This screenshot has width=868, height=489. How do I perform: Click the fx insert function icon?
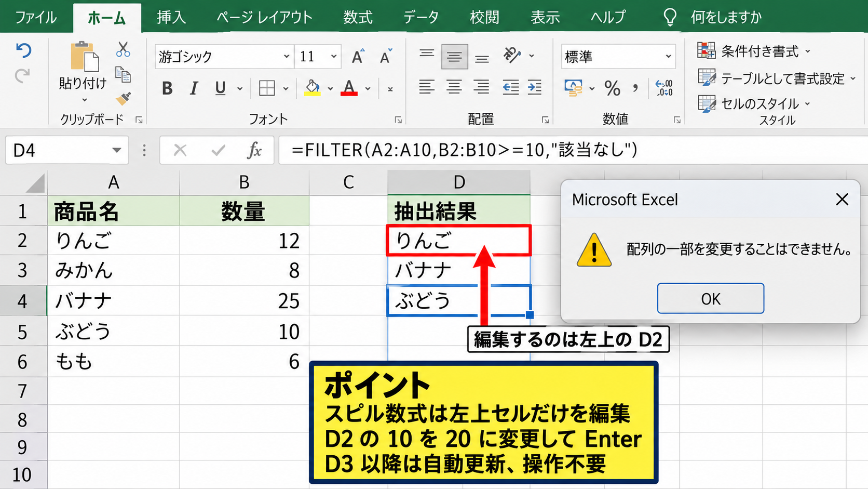(x=254, y=151)
